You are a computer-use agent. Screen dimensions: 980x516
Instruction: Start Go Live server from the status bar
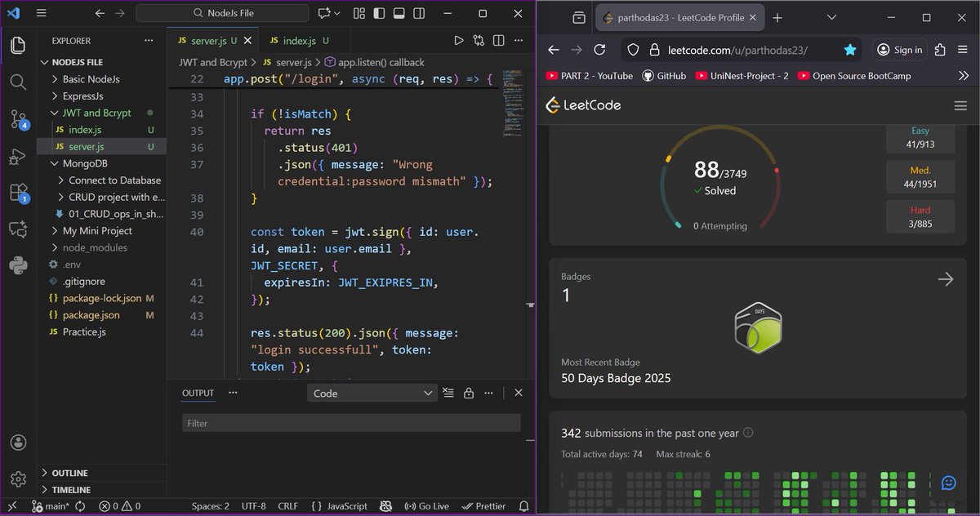[x=426, y=506]
